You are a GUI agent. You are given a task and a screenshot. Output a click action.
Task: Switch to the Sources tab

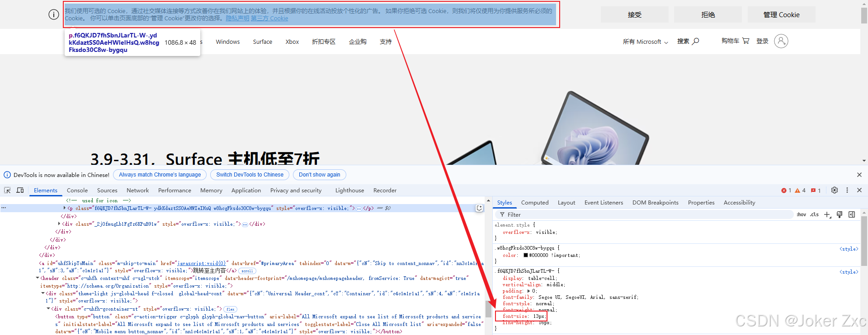[x=107, y=191]
